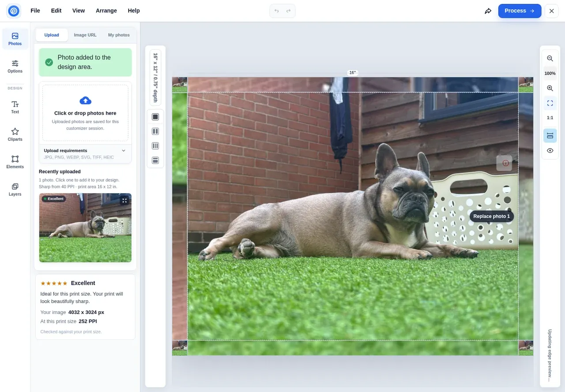This screenshot has width=565, height=392.
Task: Select the three-panel split layout
Action: point(155,146)
